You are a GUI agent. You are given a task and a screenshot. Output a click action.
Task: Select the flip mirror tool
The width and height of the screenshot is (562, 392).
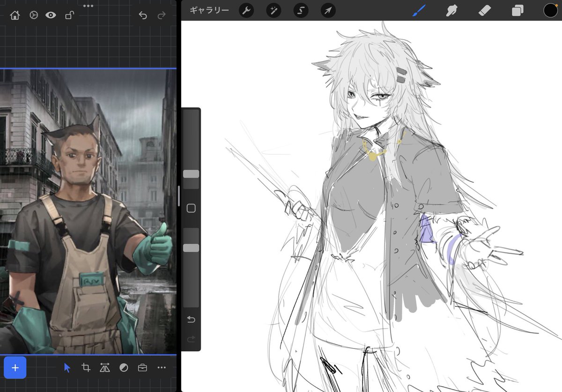[x=105, y=368]
